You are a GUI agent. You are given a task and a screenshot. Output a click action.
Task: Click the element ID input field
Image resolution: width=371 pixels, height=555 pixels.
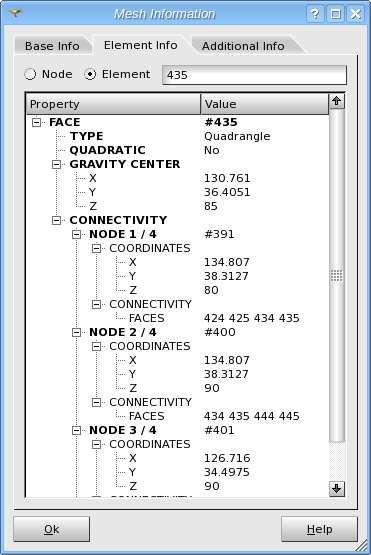coord(254,75)
